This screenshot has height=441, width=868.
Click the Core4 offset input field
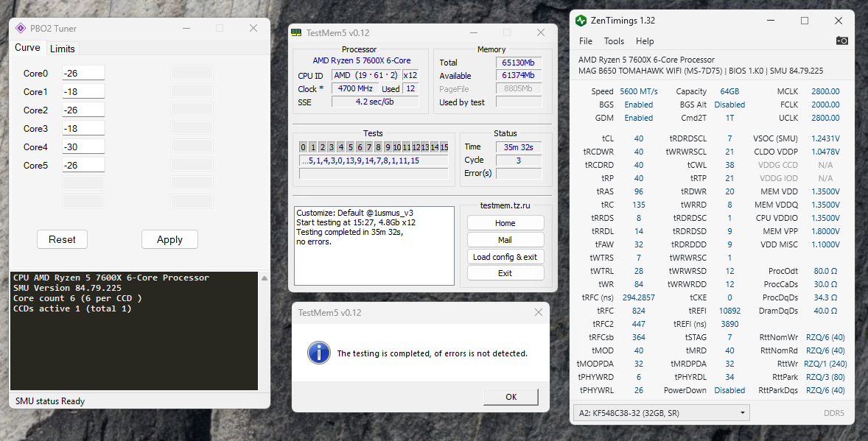(83, 147)
